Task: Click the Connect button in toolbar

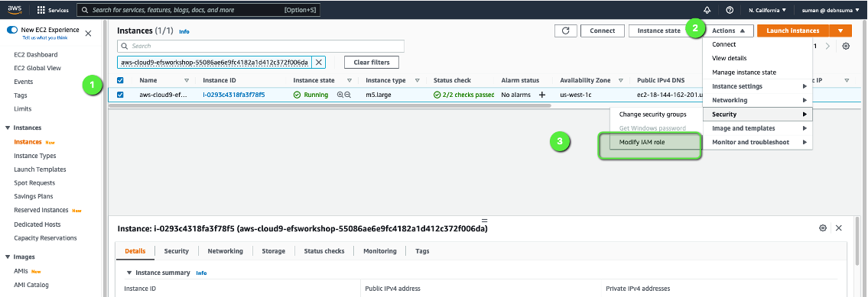Action: (602, 31)
